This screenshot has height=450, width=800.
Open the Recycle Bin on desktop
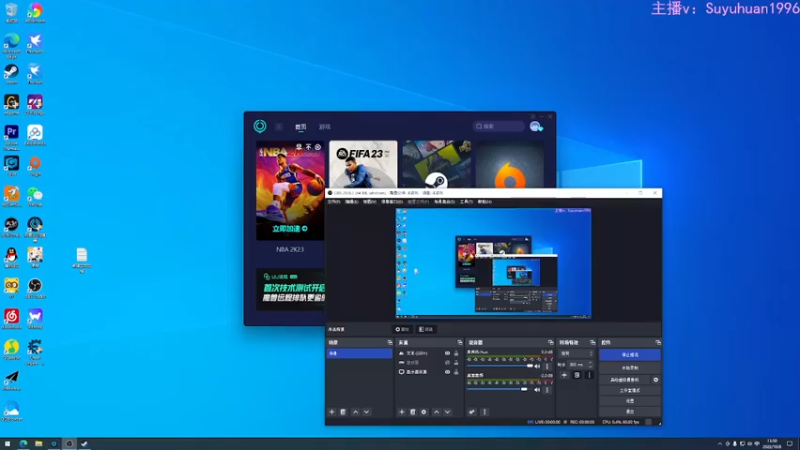[11, 13]
